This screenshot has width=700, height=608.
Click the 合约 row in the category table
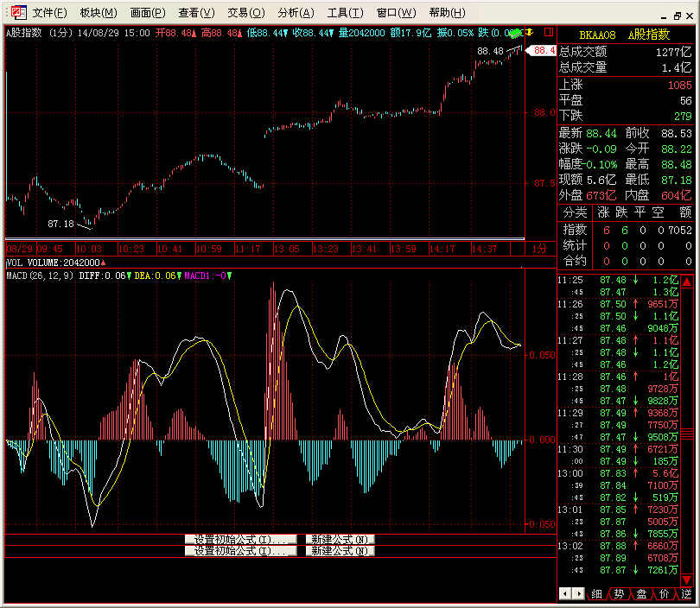(x=625, y=261)
